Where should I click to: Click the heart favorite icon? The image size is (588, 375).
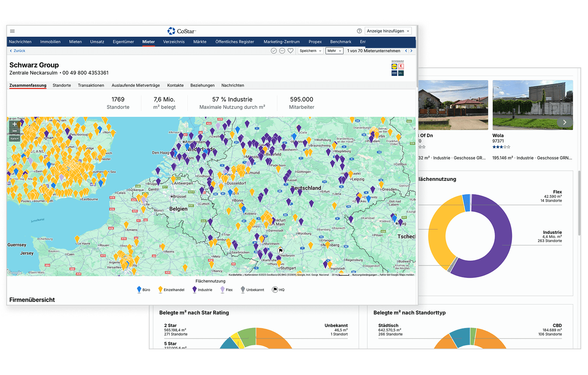[290, 51]
